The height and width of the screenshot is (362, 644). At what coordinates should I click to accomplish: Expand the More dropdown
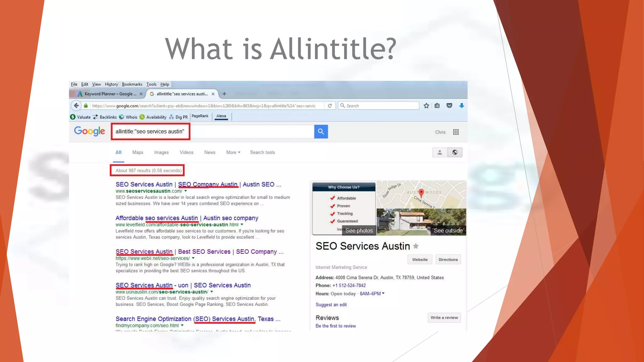point(233,152)
